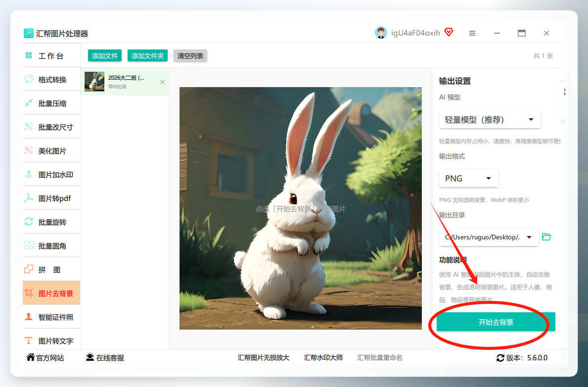Click the 图片转pdf icon
Screen dimensions: 588x387
coord(29,198)
